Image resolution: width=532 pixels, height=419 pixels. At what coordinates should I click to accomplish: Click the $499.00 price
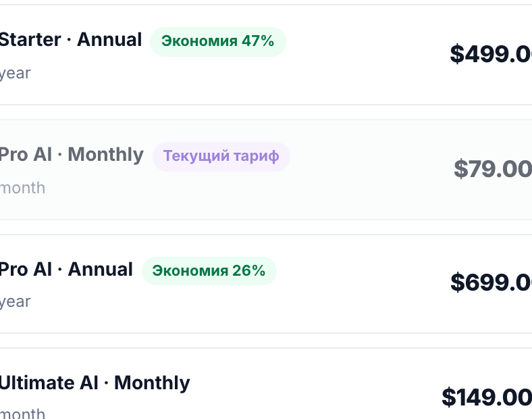(491, 54)
